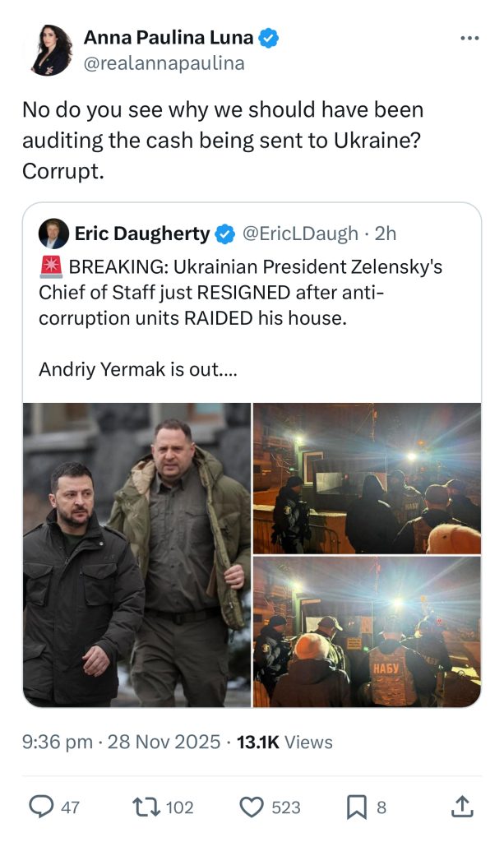This screenshot has height=842, width=504.
Task: Click Anna Paulina Luna's blue verified badge
Action: tap(269, 37)
